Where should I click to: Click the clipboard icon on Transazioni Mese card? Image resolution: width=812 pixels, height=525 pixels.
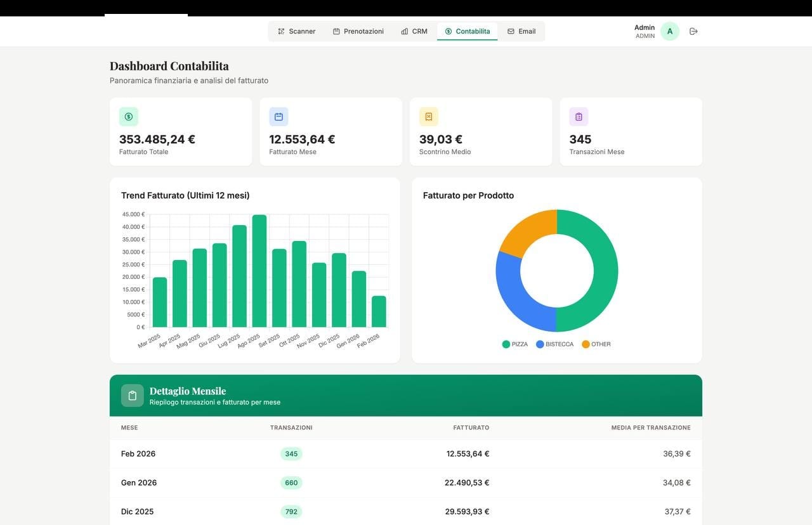click(x=576, y=115)
